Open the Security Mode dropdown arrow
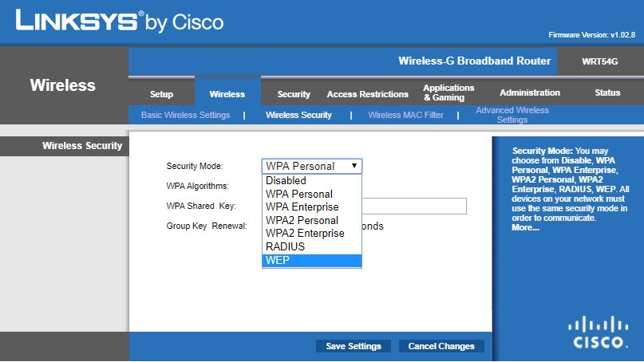 (354, 166)
